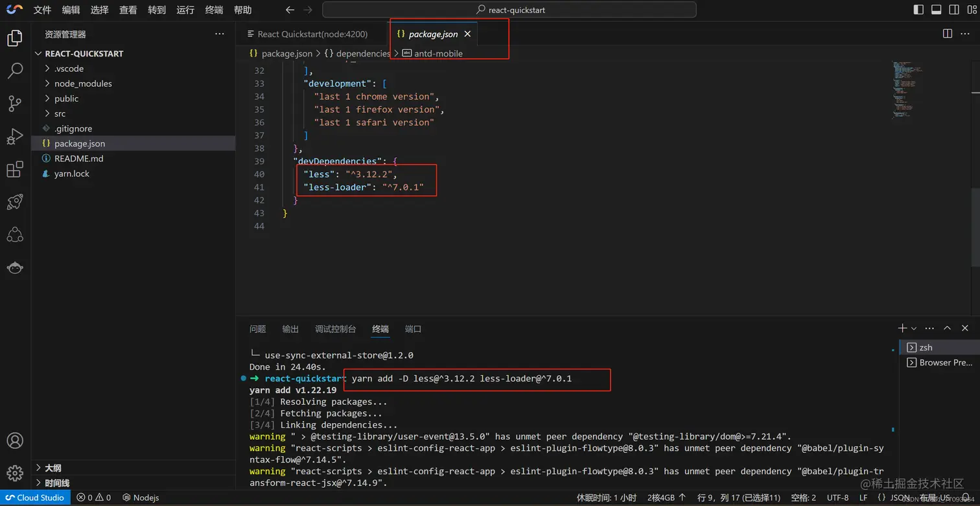Viewport: 980px width, 506px height.
Task: Open README.md in the explorer
Action: pos(133,158)
